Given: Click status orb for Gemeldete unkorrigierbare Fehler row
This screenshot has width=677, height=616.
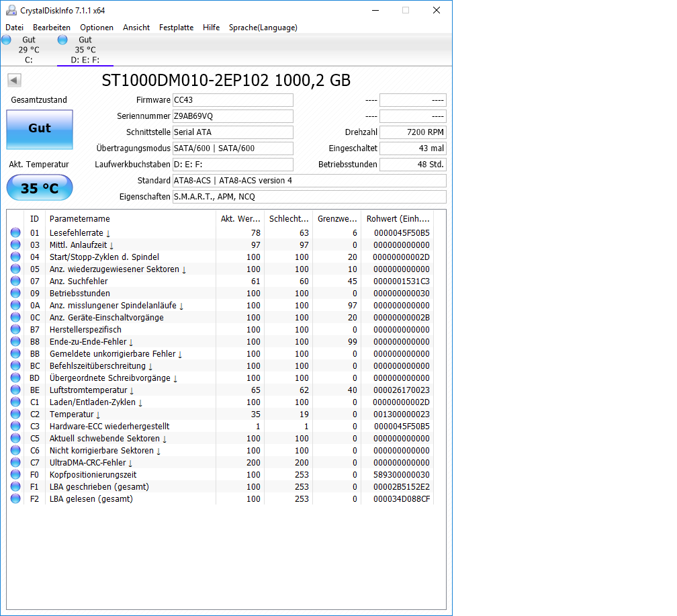Looking at the screenshot, I should click(15, 353).
